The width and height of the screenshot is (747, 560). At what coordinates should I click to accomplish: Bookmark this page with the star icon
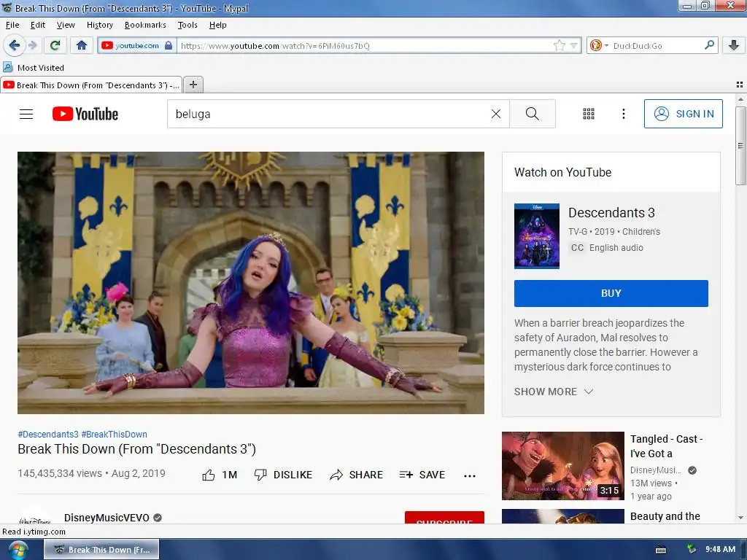tap(560, 45)
